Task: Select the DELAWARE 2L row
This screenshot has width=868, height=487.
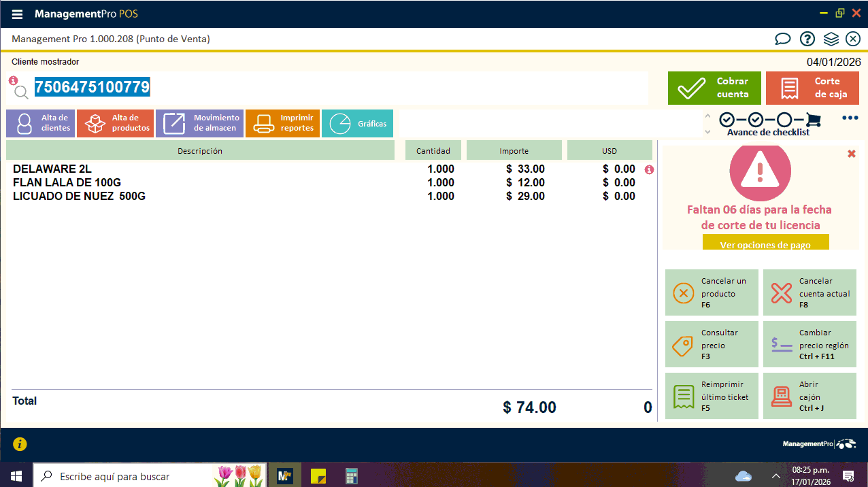Action: (x=204, y=169)
